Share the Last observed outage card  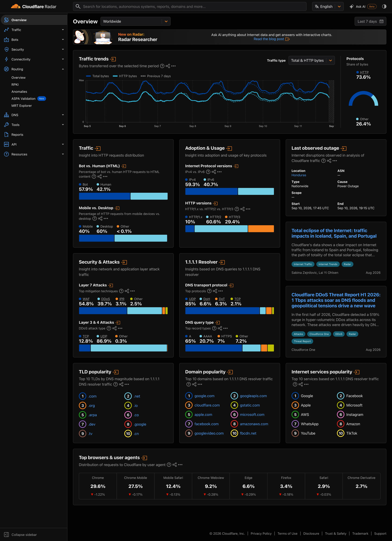pos(329,161)
